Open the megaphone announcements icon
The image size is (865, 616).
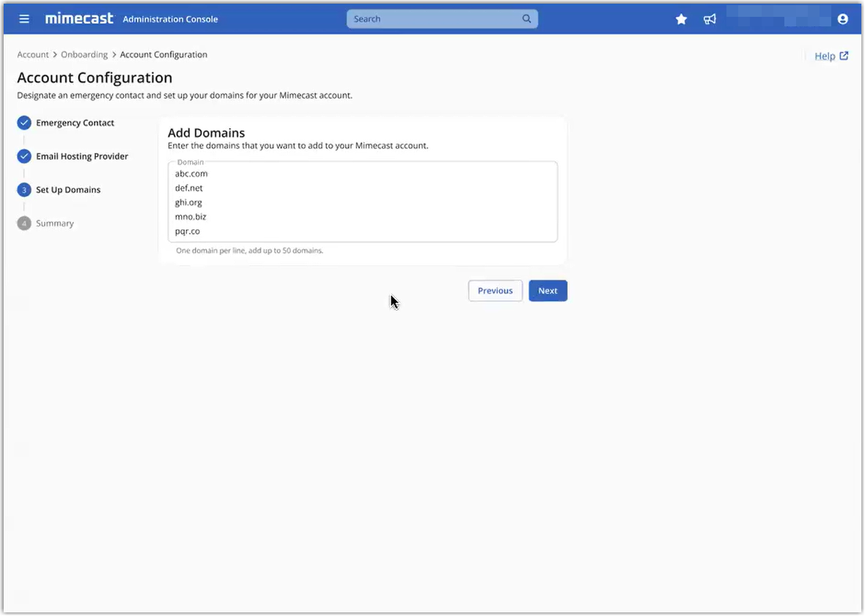(710, 19)
